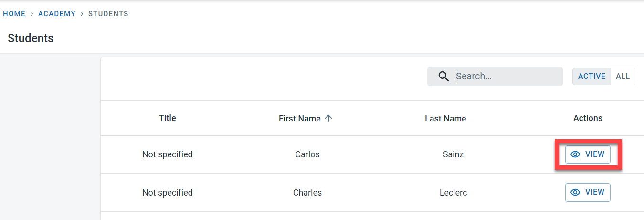Click the Students page heading
Viewport: 644px width, 220px height.
click(x=31, y=38)
